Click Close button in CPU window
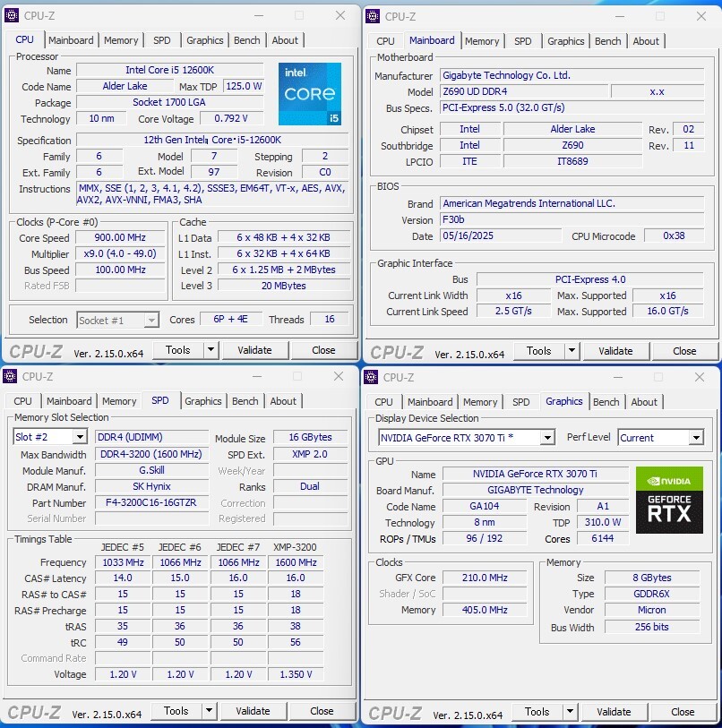This screenshot has width=722, height=728. tap(323, 350)
